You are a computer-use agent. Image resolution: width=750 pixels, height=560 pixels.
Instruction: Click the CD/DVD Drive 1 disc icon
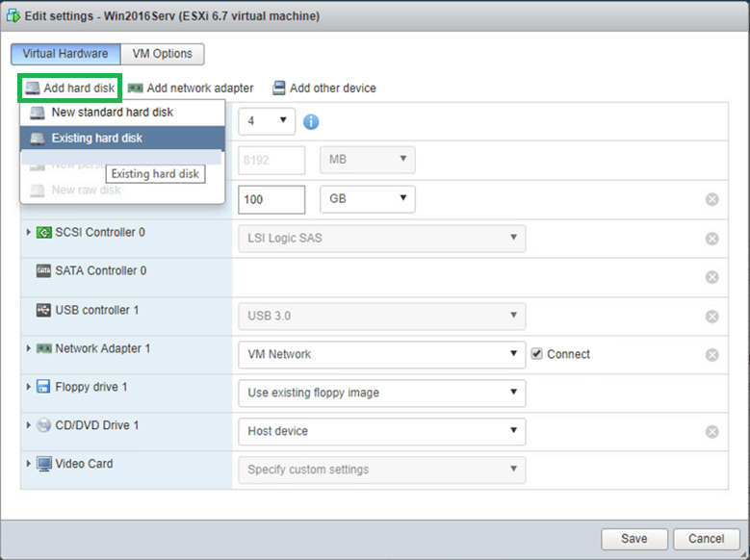click(x=43, y=425)
